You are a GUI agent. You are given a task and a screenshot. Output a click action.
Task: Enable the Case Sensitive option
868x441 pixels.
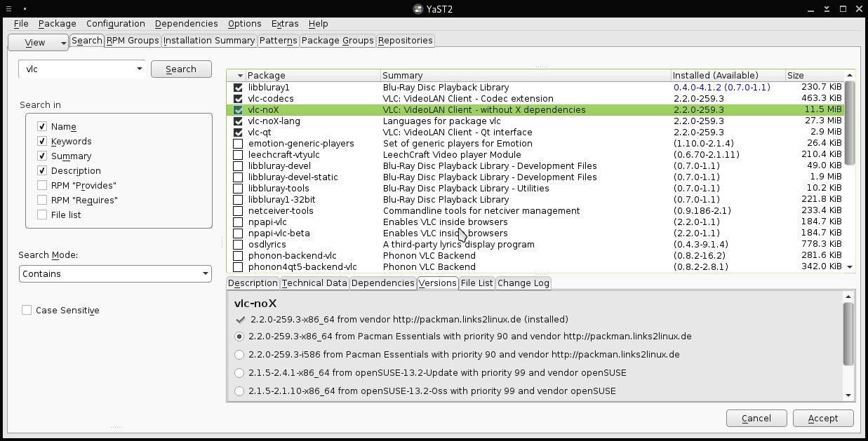point(27,310)
